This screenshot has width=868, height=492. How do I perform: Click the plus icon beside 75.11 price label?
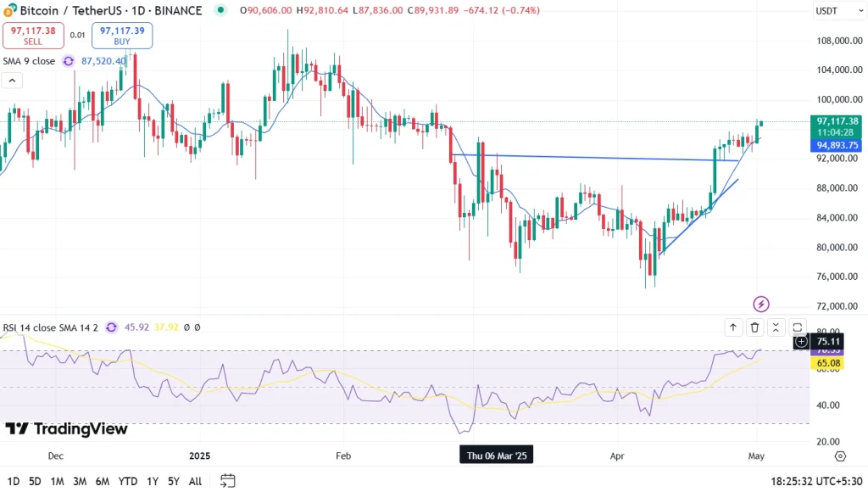tap(801, 341)
